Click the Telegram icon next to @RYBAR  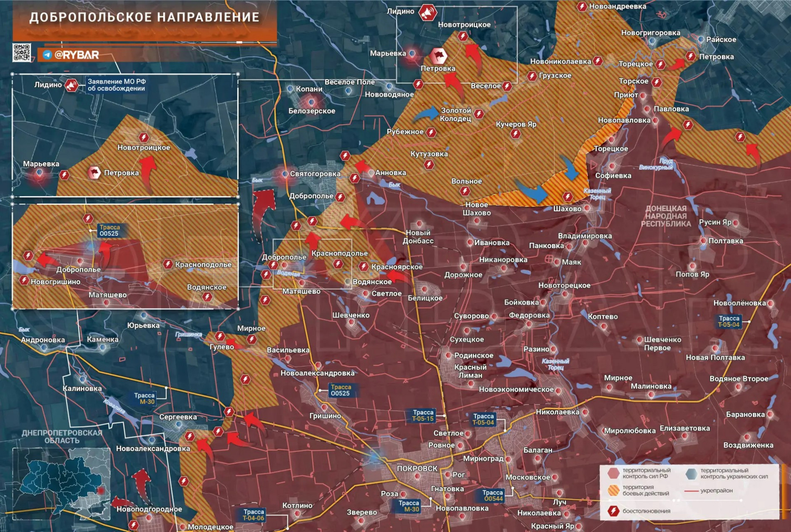47,55
